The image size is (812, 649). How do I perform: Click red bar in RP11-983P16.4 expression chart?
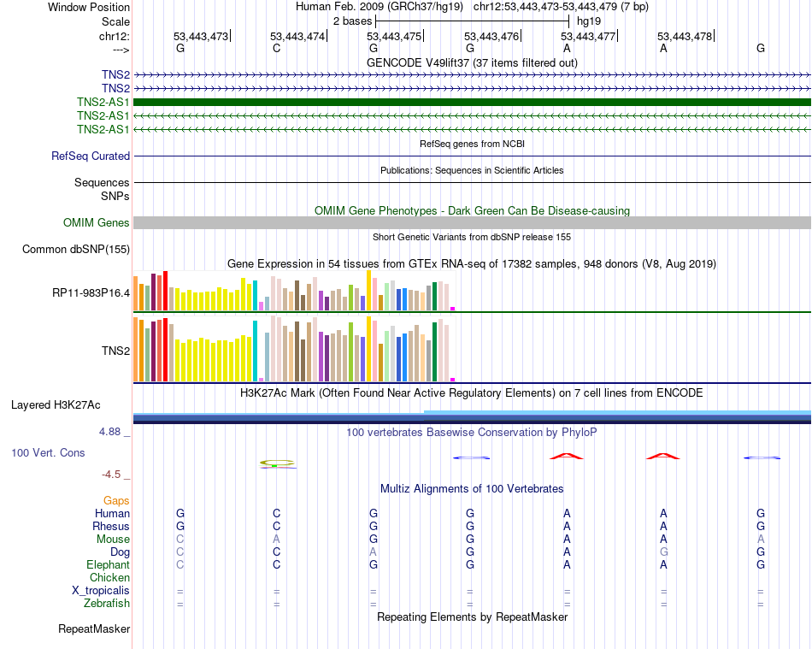point(165,291)
